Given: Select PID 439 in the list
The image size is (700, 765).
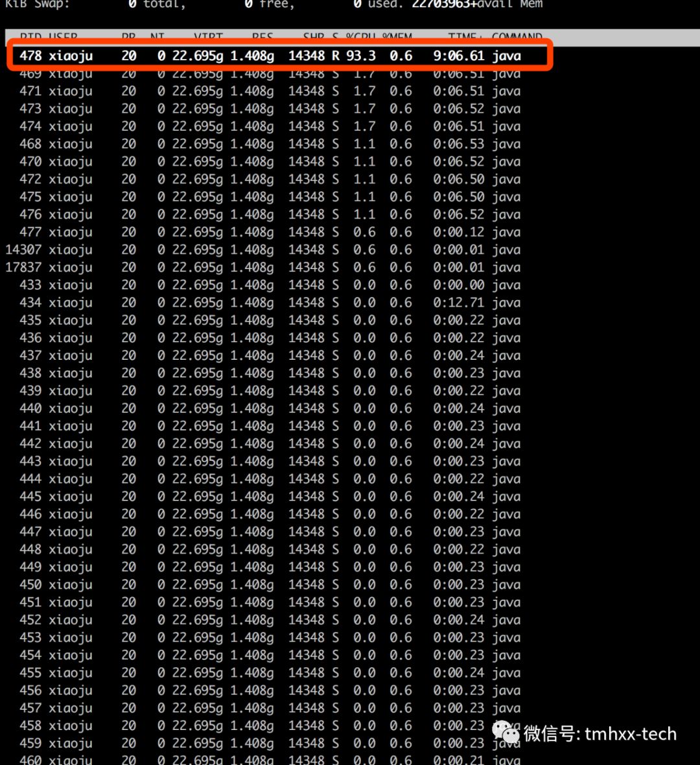Looking at the screenshot, I should click(30, 391).
